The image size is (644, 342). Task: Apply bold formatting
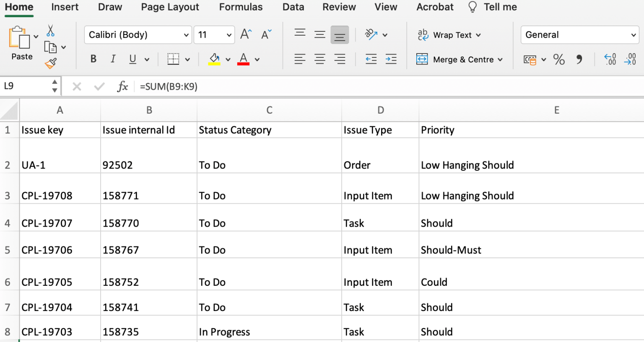pyautogui.click(x=93, y=59)
